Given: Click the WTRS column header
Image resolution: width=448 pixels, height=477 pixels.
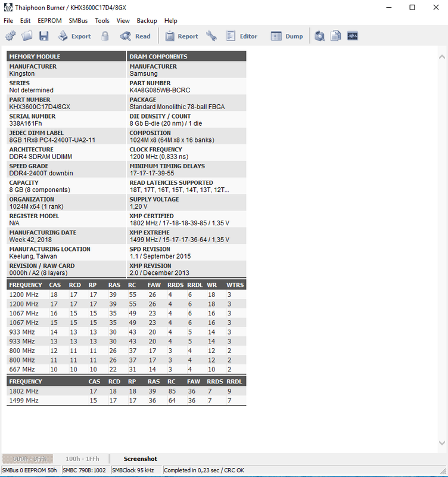Looking at the screenshot, I should point(235,285).
